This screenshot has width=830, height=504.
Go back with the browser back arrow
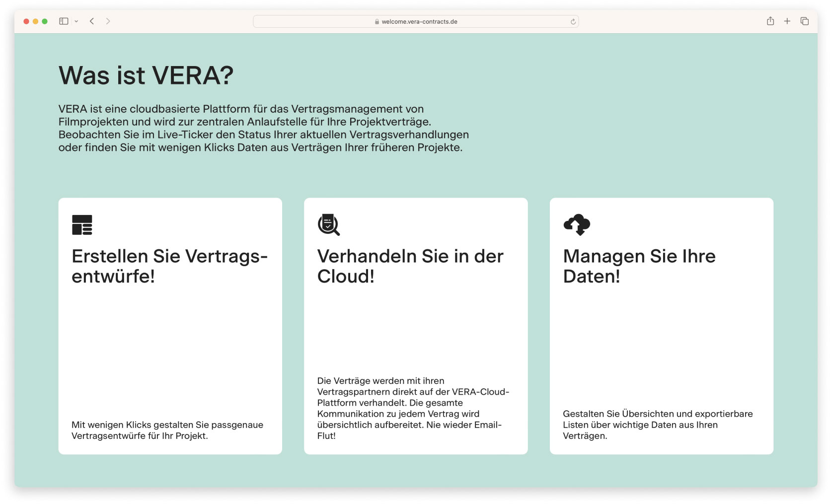tap(92, 21)
